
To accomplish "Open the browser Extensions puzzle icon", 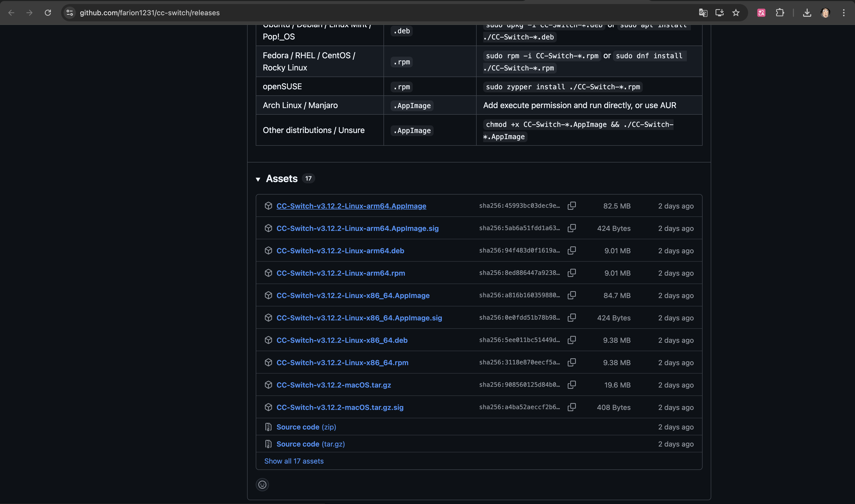I will pos(780,13).
